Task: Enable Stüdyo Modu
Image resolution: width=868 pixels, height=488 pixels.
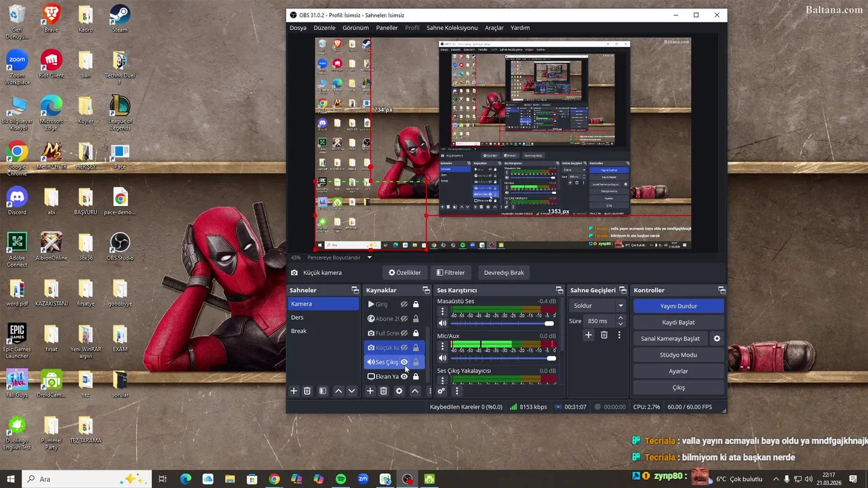Action: point(678,354)
